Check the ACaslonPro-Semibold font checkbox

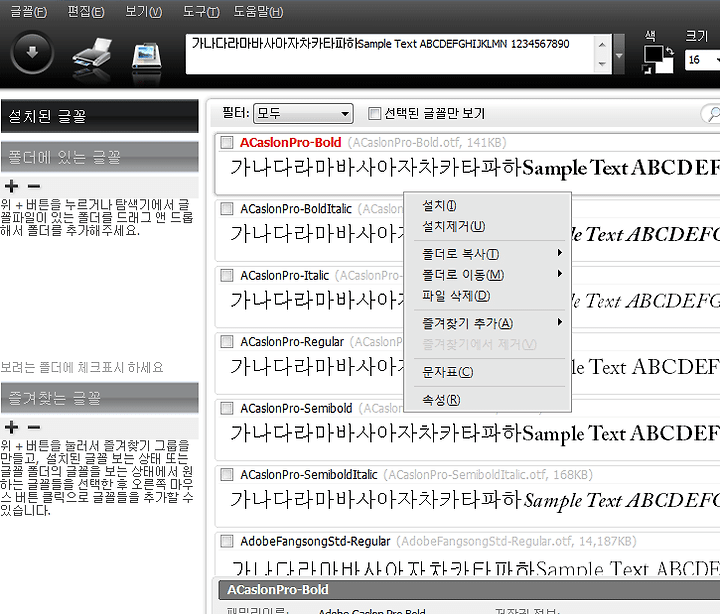(x=227, y=408)
